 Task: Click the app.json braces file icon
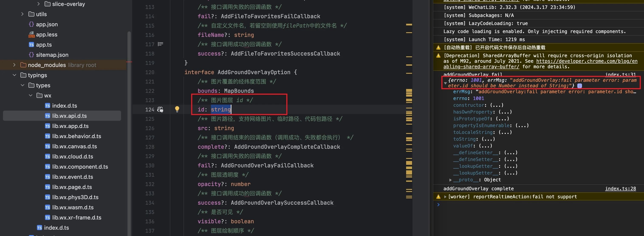(31, 24)
